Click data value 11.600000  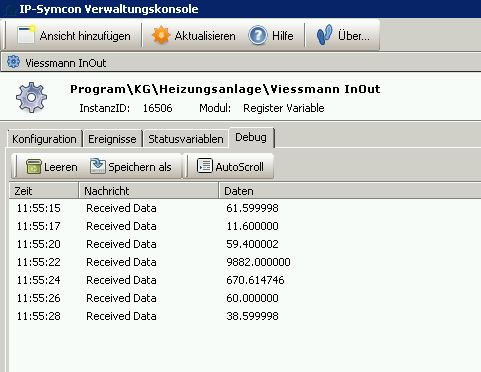(252, 226)
